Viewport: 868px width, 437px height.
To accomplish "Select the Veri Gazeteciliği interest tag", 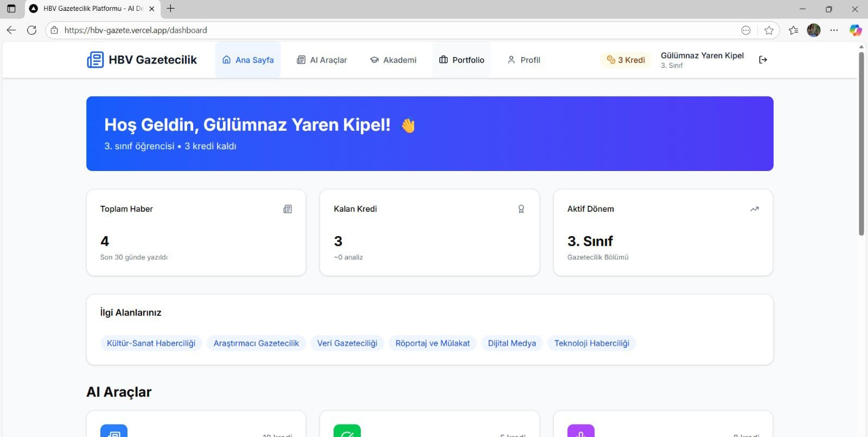I will point(347,343).
